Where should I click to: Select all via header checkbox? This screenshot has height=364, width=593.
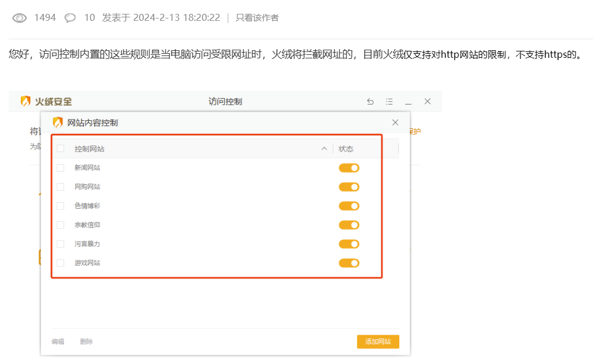click(61, 149)
